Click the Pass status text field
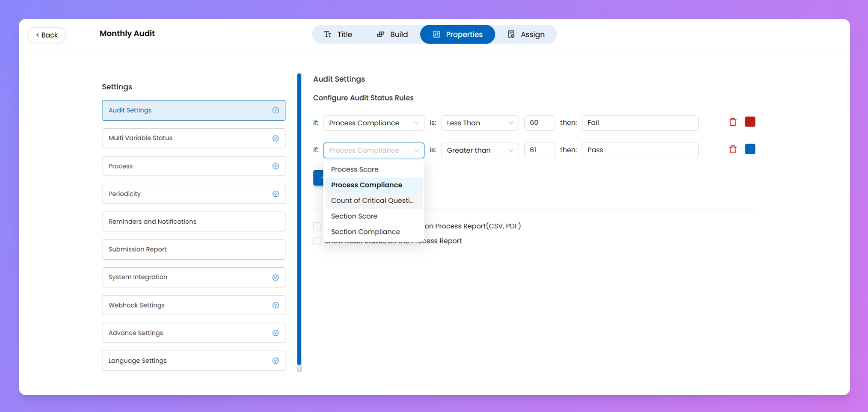The height and width of the screenshot is (412, 868). pos(639,150)
